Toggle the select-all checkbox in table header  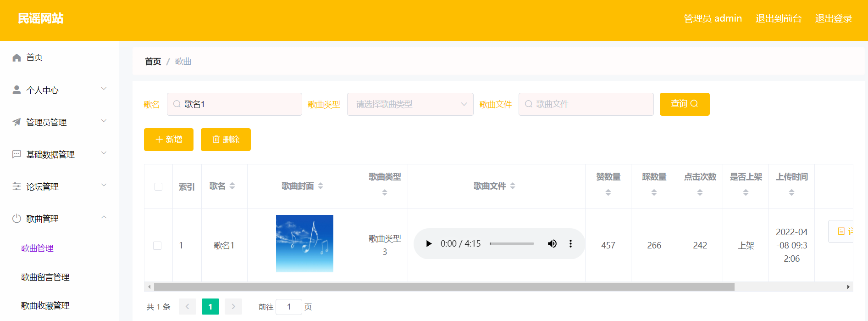pos(159,186)
